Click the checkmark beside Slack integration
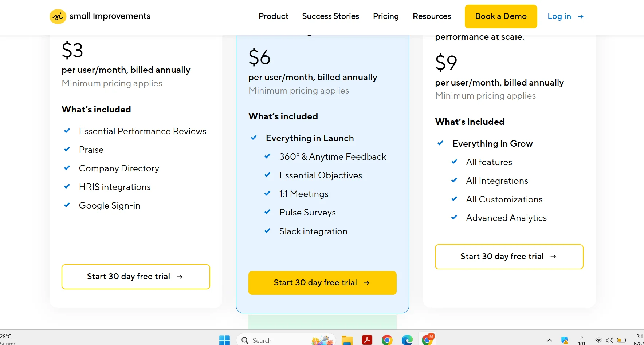 pyautogui.click(x=267, y=231)
